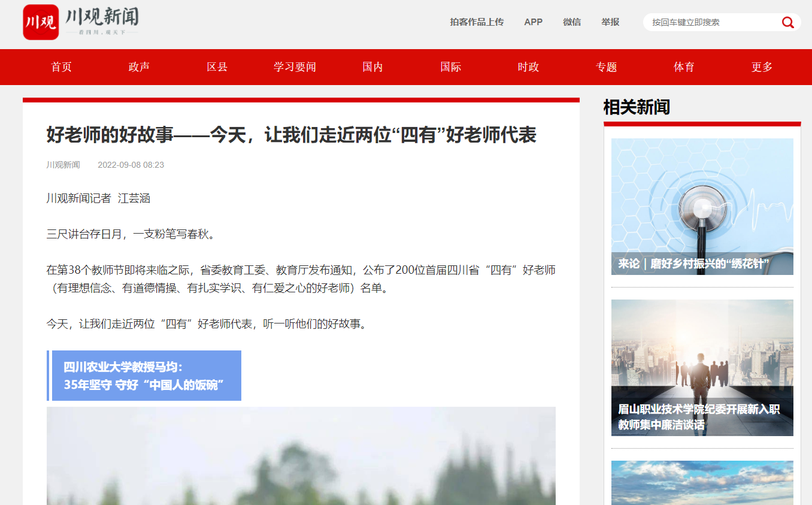Select 区县 navigation item
Image resolution: width=812 pixels, height=505 pixels.
[217, 67]
